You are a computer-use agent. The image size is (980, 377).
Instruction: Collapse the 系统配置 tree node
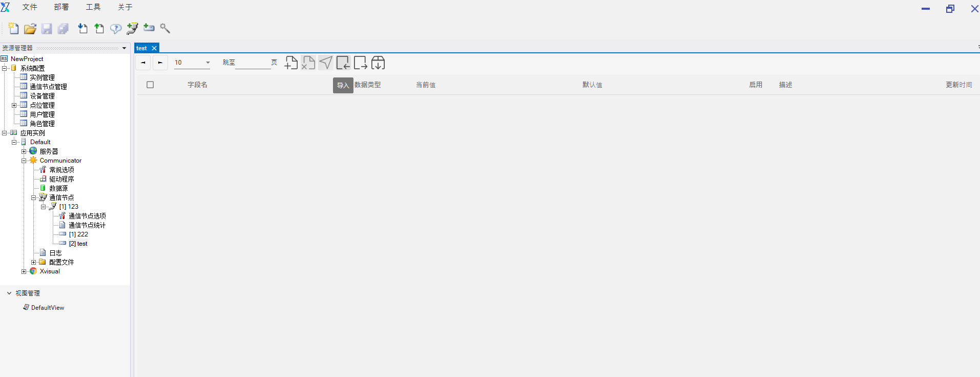(x=5, y=68)
